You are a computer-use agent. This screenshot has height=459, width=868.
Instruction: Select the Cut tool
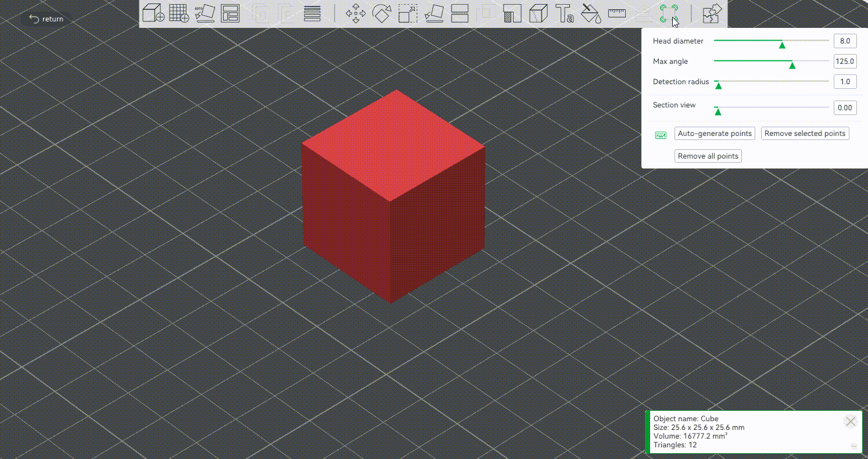click(460, 13)
